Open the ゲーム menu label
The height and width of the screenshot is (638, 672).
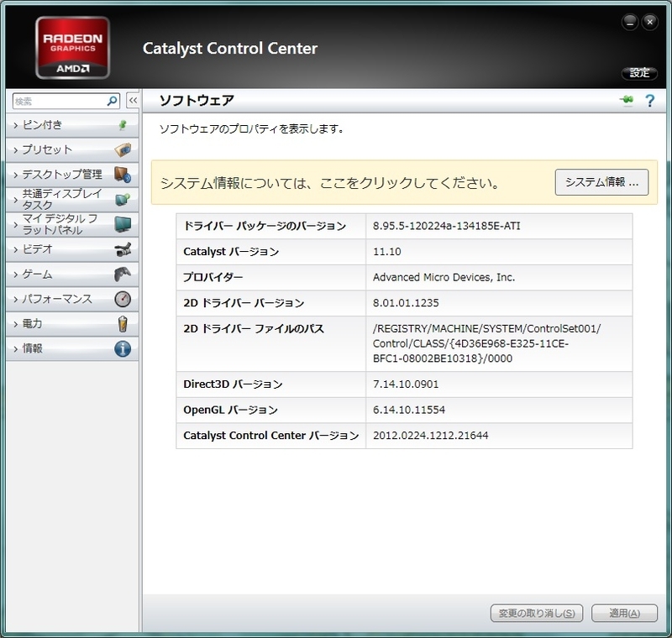pos(37,274)
